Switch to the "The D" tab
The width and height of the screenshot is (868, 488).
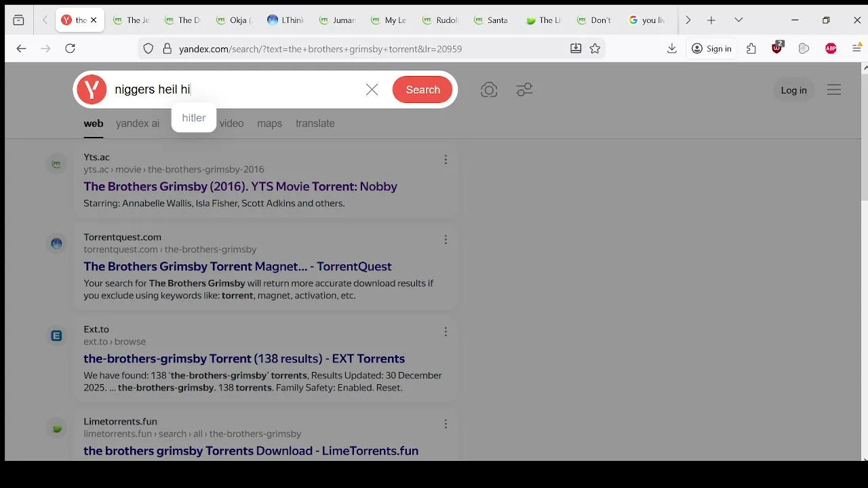coord(183,20)
